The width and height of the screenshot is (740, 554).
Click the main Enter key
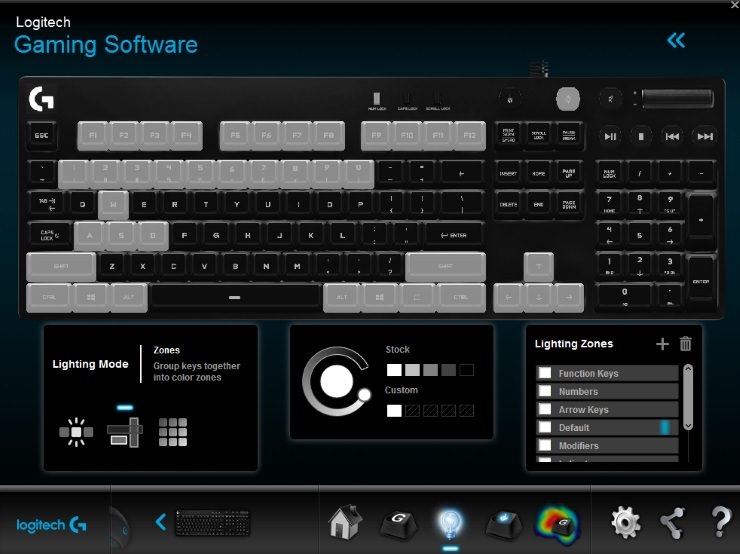tap(454, 235)
